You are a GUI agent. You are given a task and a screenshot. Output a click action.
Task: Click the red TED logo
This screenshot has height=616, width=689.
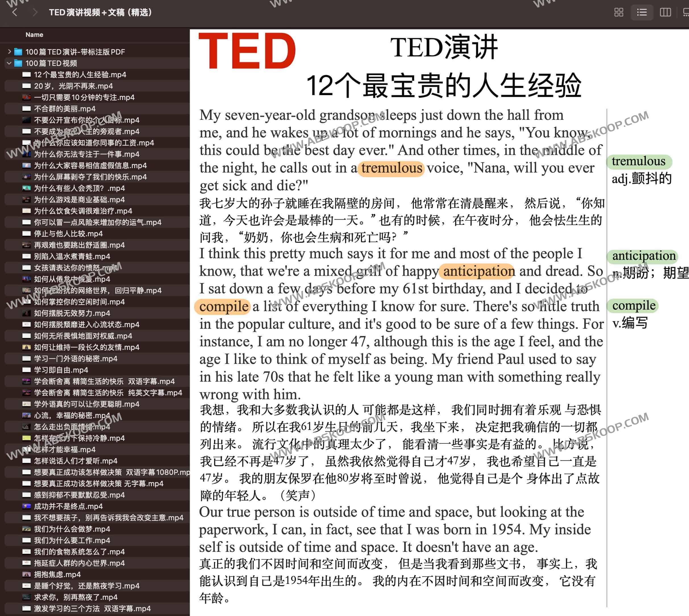tap(247, 51)
